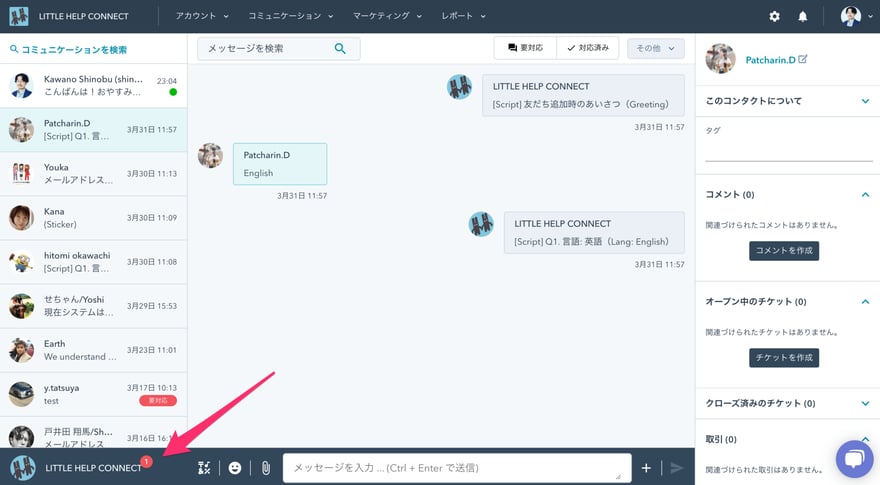880x485 pixels.
Task: Click the paperclip attachment icon
Action: 265,467
